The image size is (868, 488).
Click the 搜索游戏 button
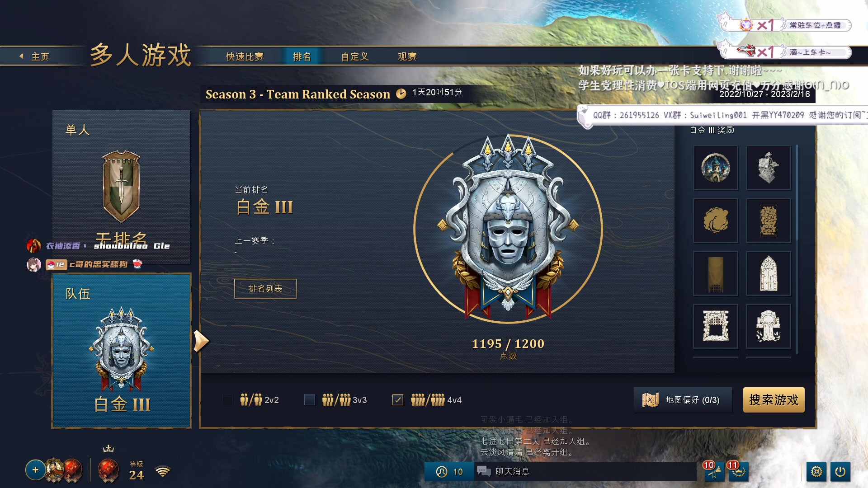point(774,400)
